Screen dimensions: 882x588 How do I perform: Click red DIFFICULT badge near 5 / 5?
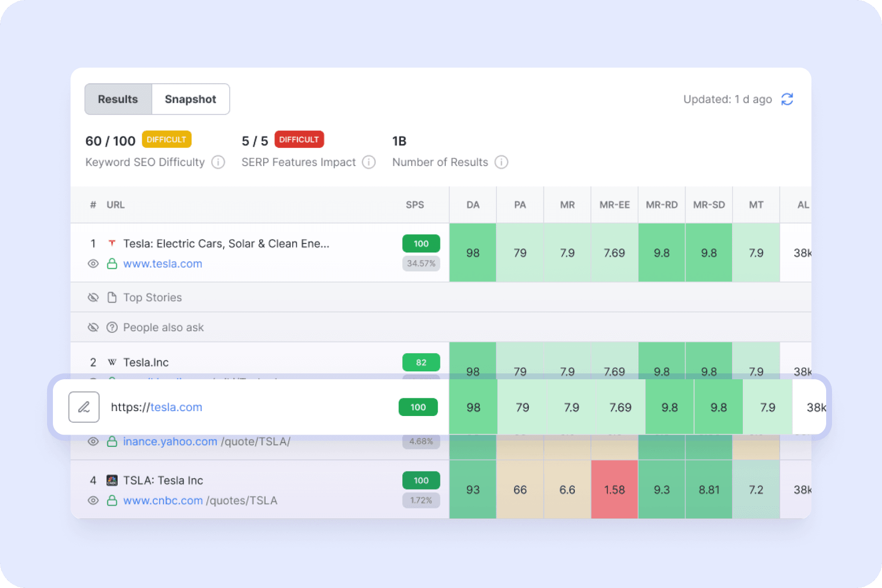[x=299, y=140]
